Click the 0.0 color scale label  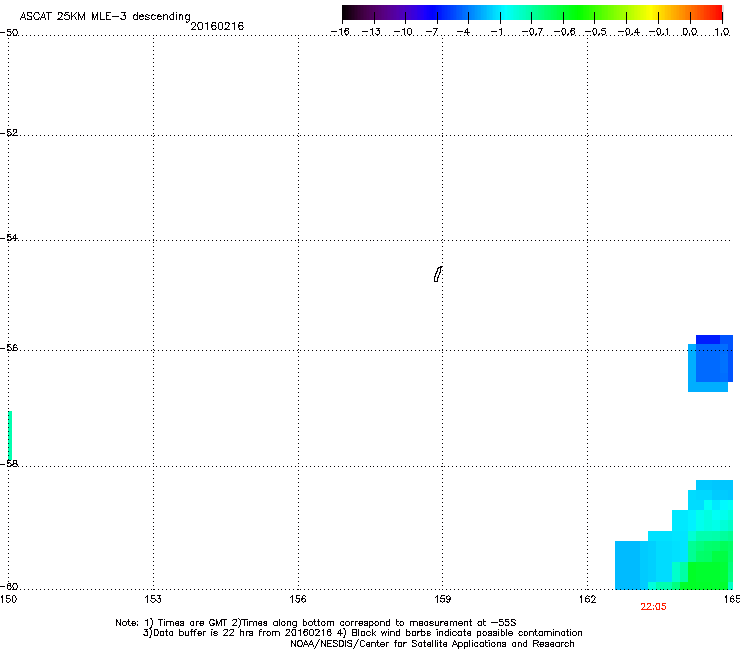click(690, 32)
